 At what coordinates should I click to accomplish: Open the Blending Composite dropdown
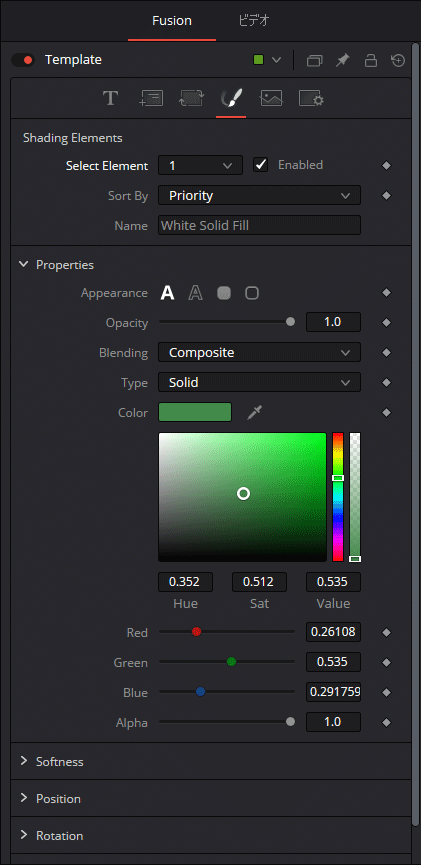[x=259, y=353]
